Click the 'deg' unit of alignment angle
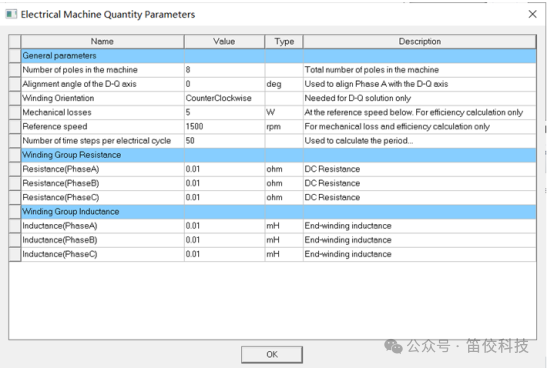547x368 pixels. 274,84
